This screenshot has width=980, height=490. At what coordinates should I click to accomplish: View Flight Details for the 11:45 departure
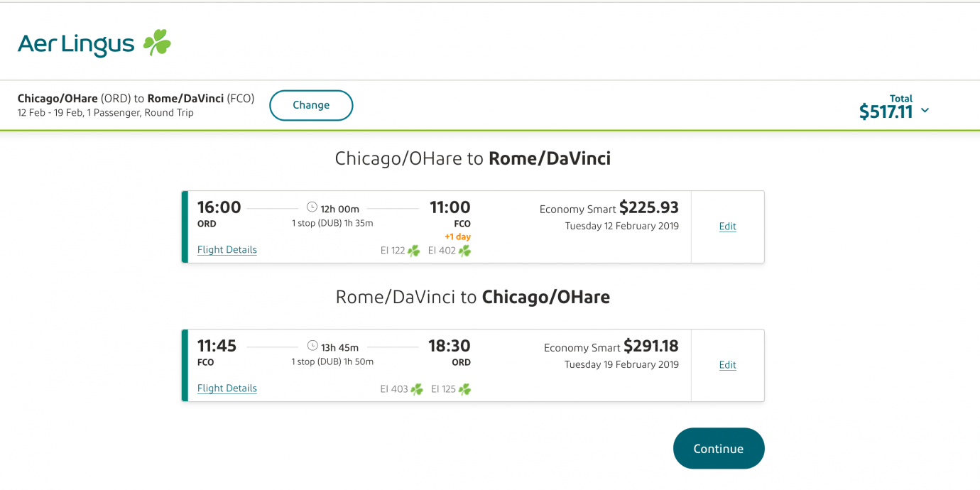coord(227,388)
